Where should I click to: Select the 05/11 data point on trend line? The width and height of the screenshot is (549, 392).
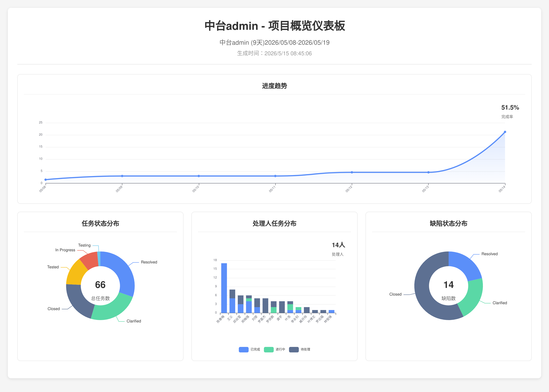275,176
